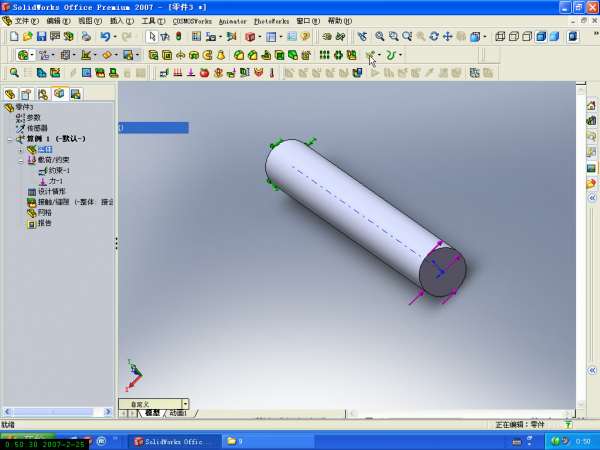Click the red apple material icon
This screenshot has height=450, width=600.
click(x=204, y=72)
